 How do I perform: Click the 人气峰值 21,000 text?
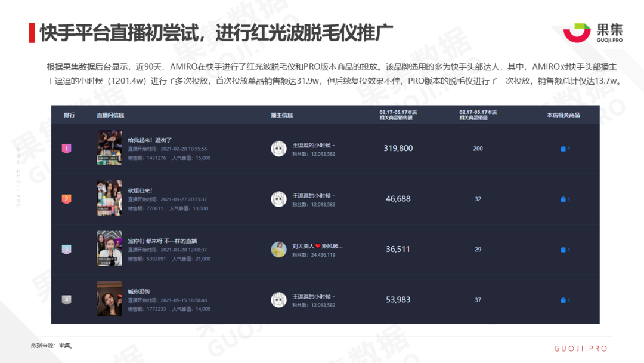(191, 259)
